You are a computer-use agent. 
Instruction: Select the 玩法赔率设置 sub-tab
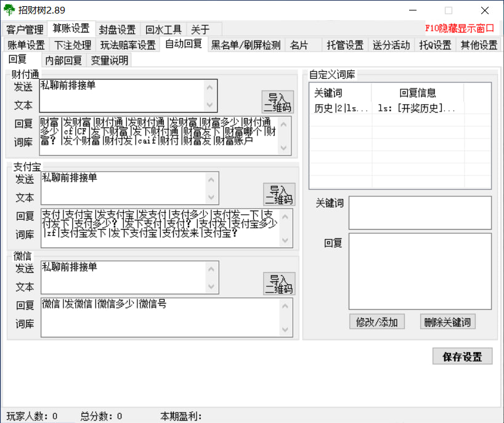point(128,45)
